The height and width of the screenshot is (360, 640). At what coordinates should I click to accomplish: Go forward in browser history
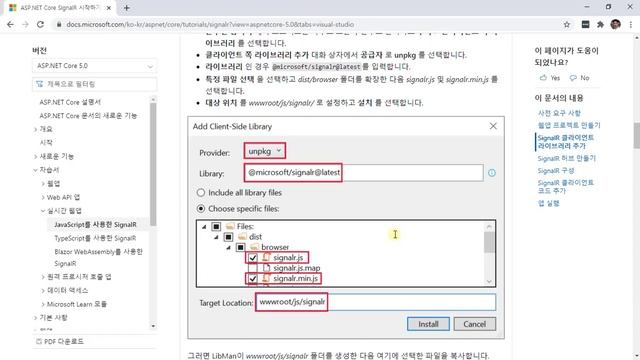(x=25, y=24)
